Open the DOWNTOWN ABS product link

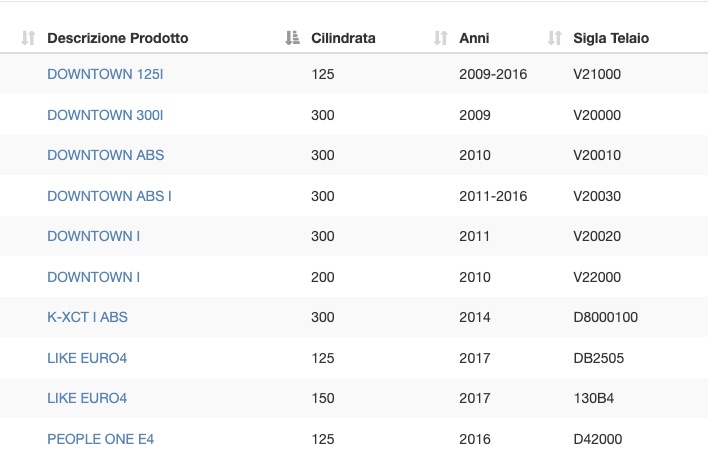tap(106, 155)
